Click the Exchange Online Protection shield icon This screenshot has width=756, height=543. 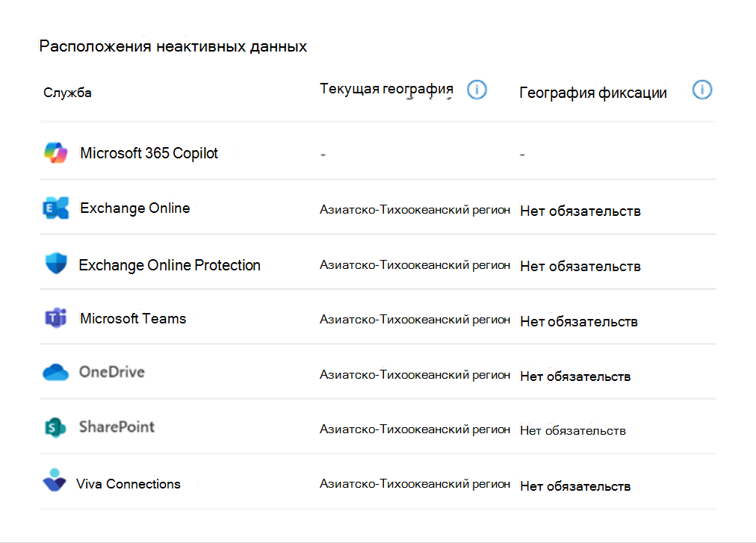point(56,264)
